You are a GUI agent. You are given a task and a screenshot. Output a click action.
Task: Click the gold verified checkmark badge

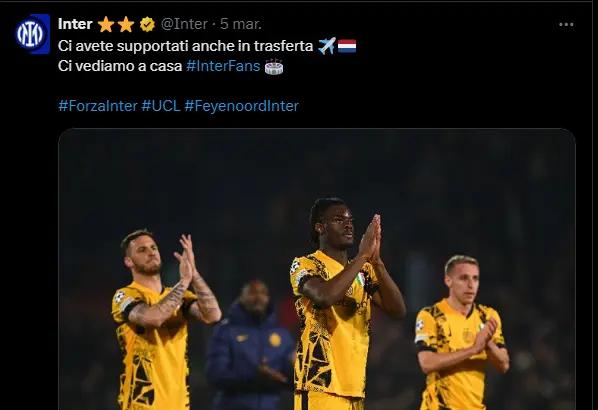pyautogui.click(x=147, y=24)
